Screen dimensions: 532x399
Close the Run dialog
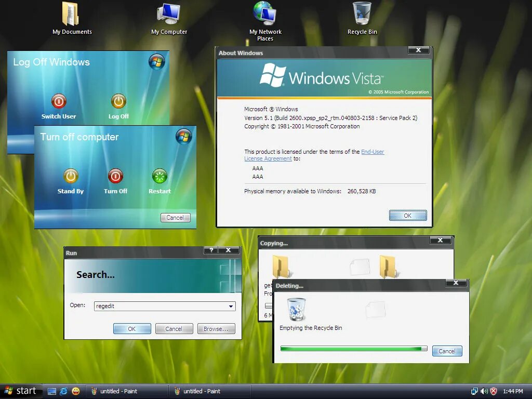pyautogui.click(x=229, y=250)
